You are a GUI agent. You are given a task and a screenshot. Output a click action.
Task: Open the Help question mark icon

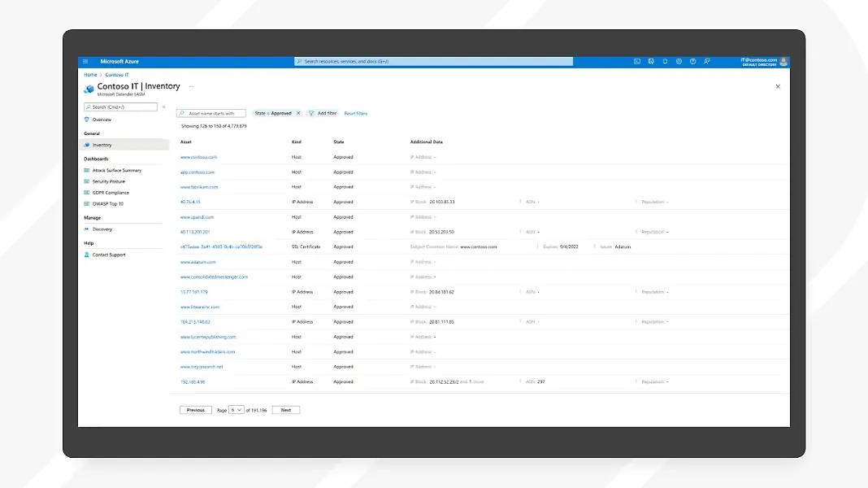pos(692,62)
